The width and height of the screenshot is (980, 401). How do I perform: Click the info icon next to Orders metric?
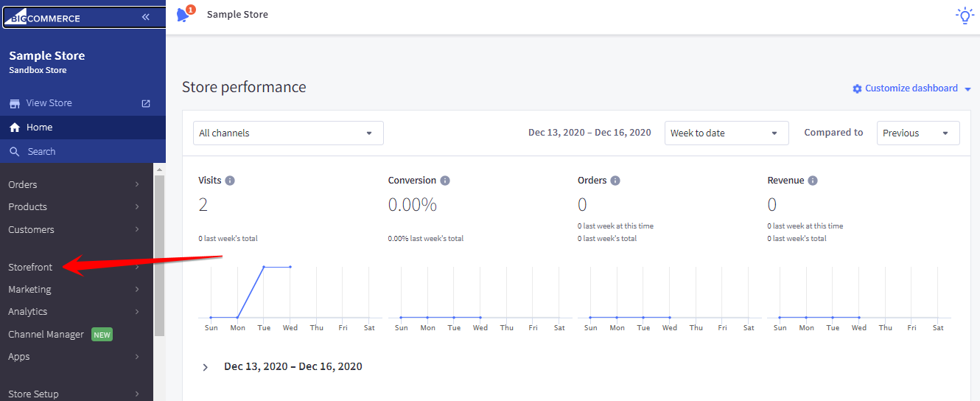[x=615, y=181]
